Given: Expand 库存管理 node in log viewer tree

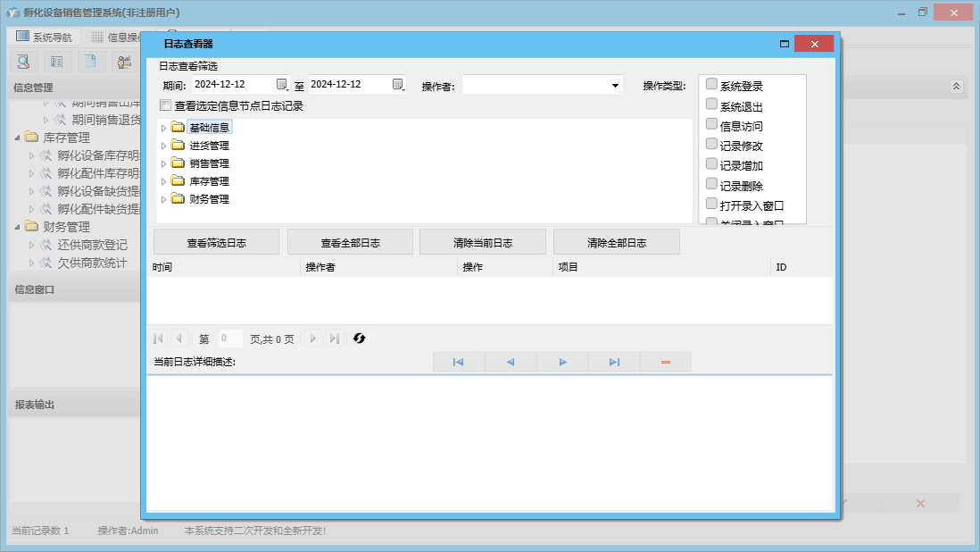Looking at the screenshot, I should [163, 181].
